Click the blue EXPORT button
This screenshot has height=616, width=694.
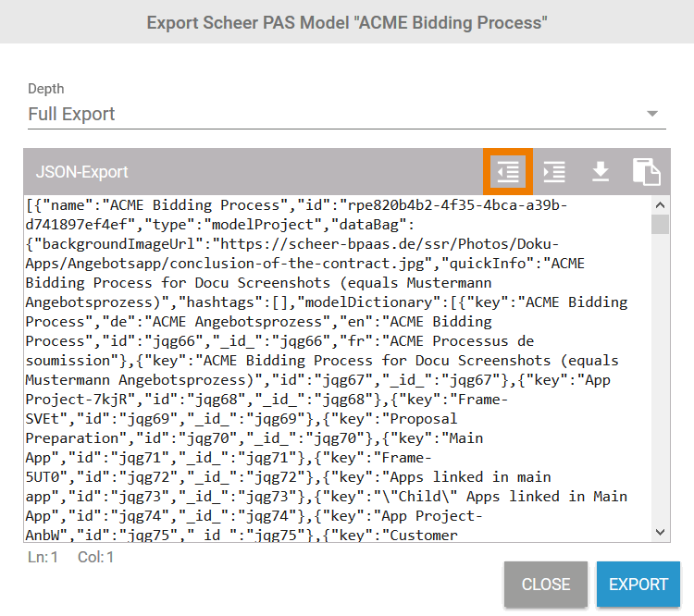[638, 585]
